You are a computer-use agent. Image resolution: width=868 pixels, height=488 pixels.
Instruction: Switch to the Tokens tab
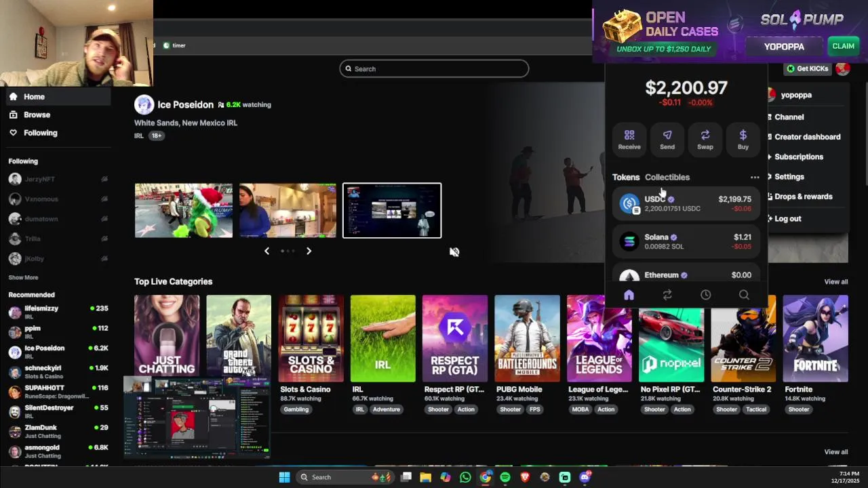pos(626,177)
